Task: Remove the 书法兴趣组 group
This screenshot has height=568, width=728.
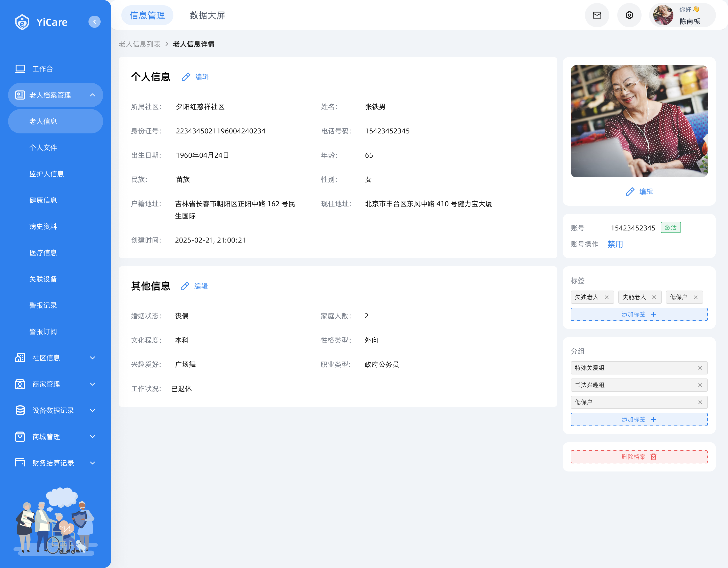Action: point(700,385)
